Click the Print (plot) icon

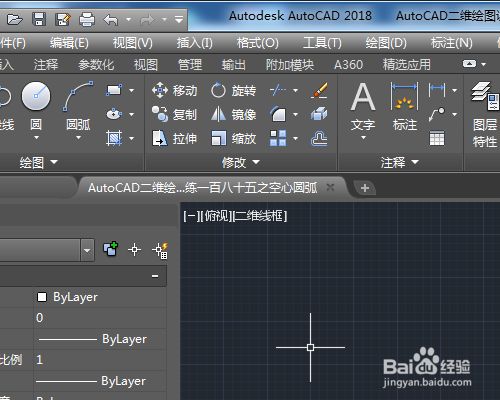[x=87, y=20]
